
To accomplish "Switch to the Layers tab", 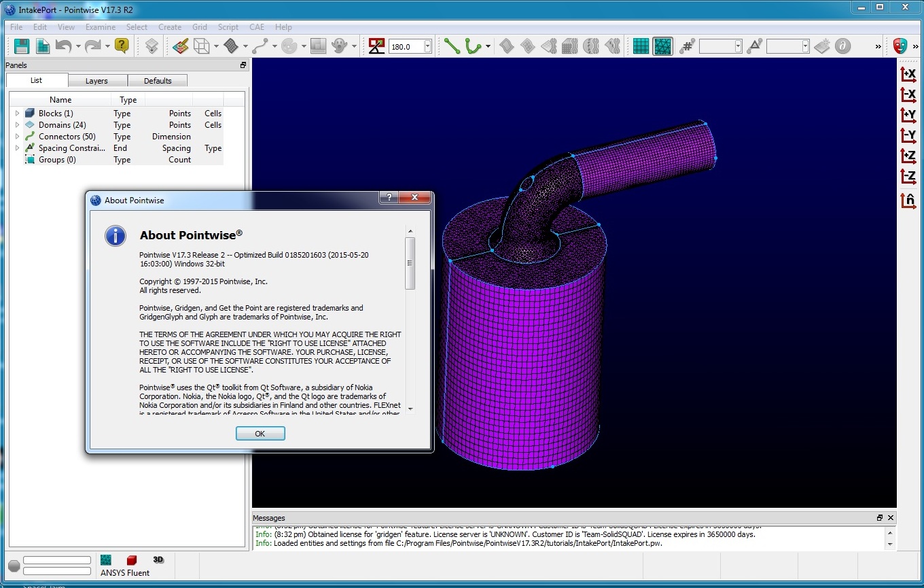I will click(96, 81).
